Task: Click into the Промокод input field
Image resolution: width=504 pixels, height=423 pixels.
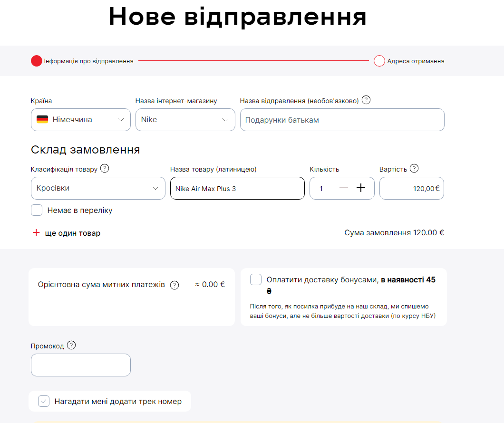Action: click(81, 365)
